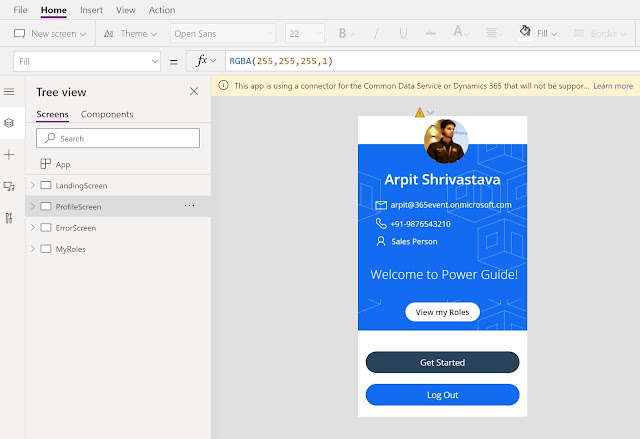Select MyRoles in the tree
The width and height of the screenshot is (640, 439).
70,249
